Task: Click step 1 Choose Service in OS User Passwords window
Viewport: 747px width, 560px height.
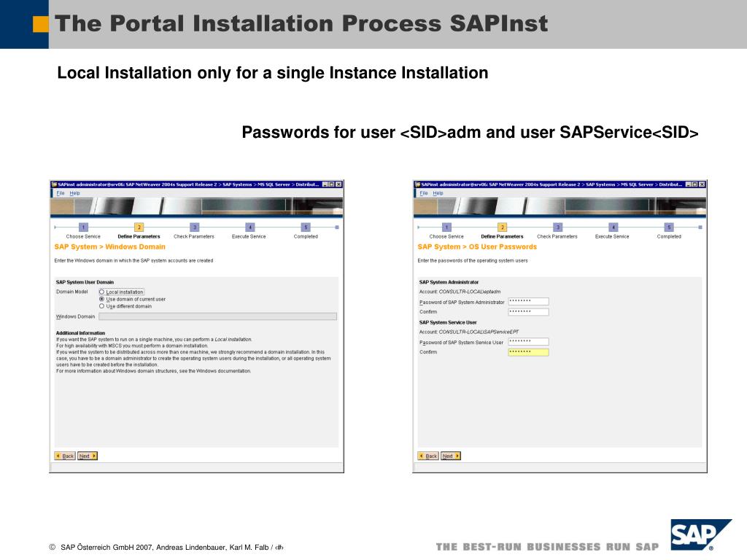Action: click(x=446, y=227)
